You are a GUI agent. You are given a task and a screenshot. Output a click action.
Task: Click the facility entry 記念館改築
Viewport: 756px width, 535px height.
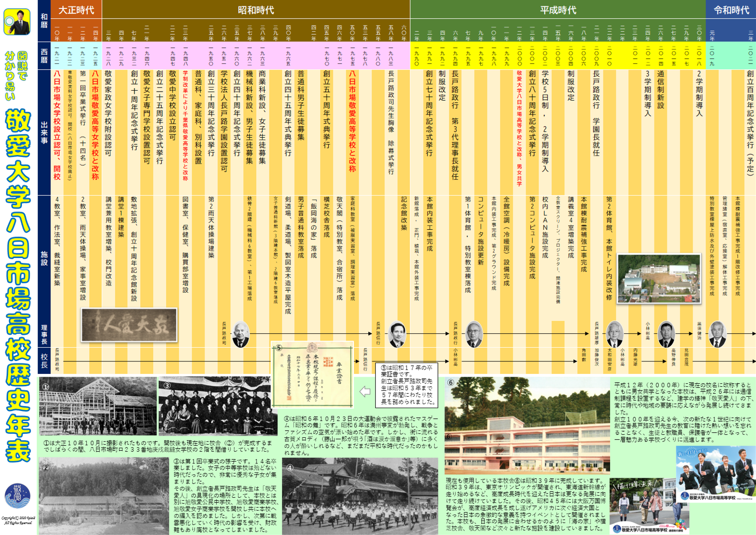pyautogui.click(x=404, y=213)
